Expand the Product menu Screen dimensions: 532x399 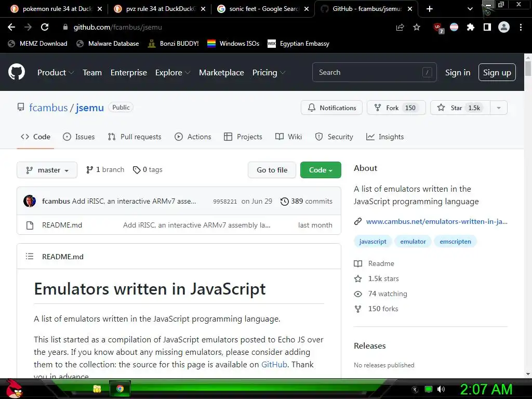click(x=56, y=72)
